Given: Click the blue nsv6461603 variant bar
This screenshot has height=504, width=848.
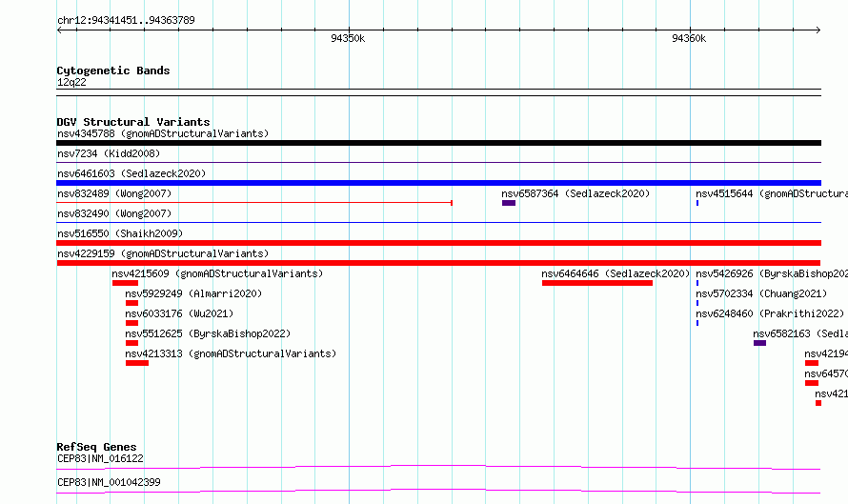Looking at the screenshot, I should (438, 183).
